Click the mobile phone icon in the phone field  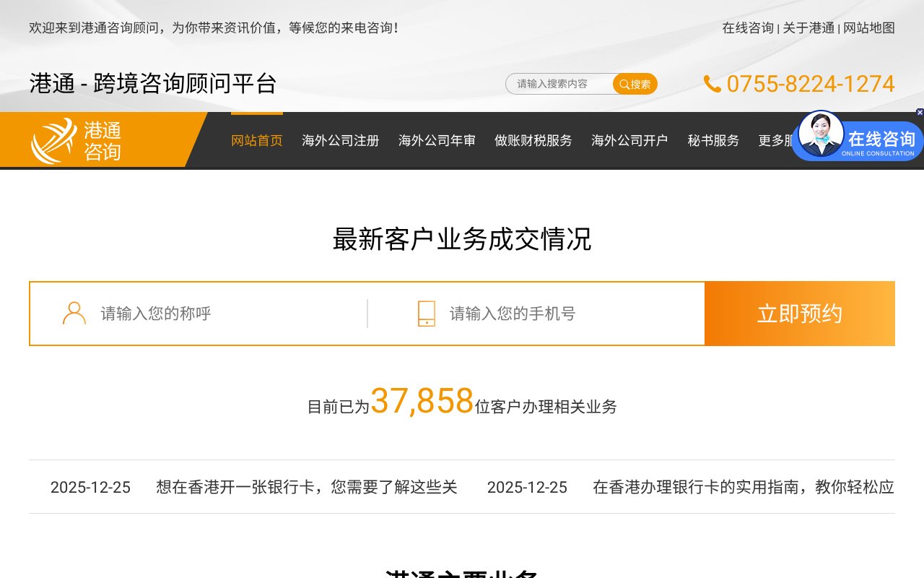pyautogui.click(x=426, y=313)
